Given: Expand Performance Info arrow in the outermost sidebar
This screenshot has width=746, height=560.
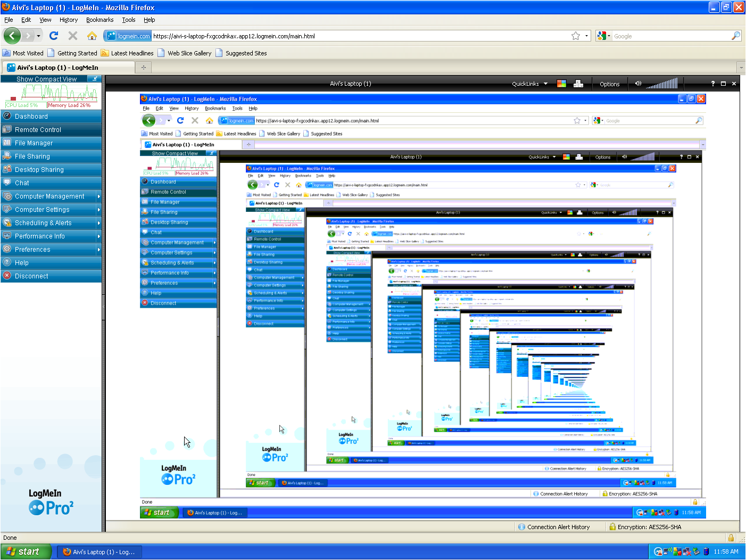Looking at the screenshot, I should click(99, 236).
